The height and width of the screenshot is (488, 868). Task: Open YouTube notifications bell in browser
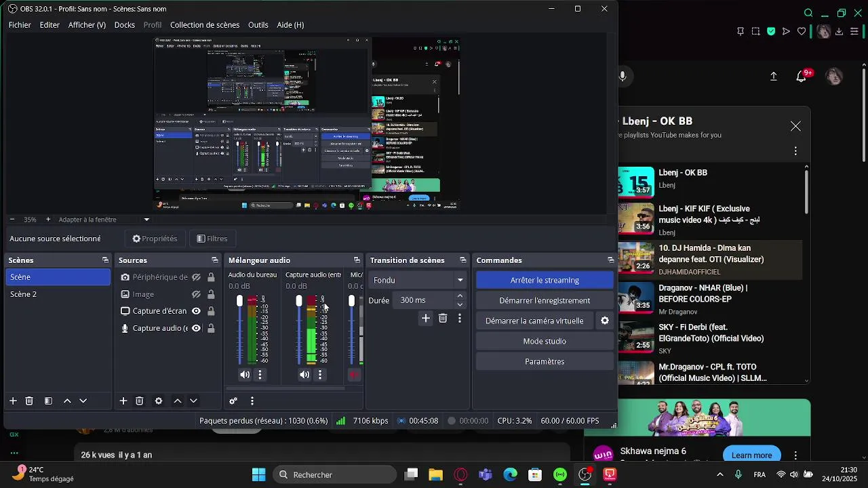point(802,76)
